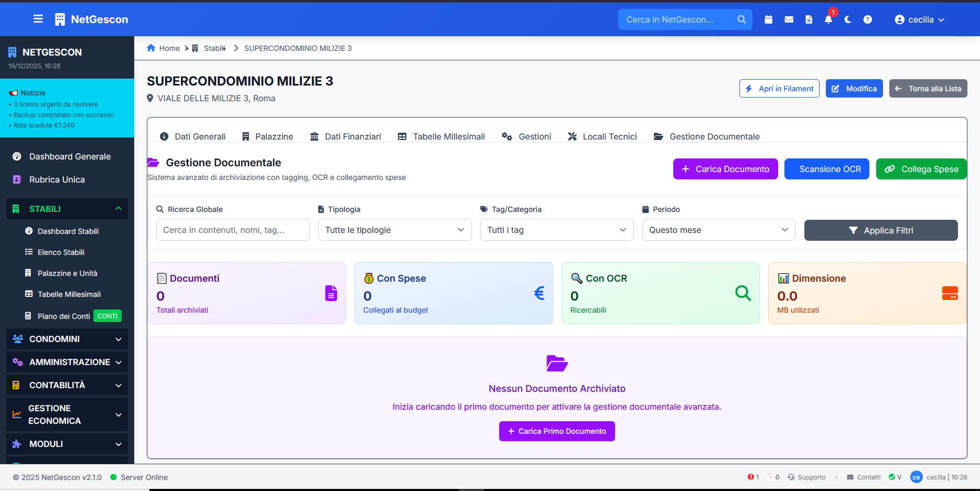Image resolution: width=980 pixels, height=491 pixels.
Task: Switch to the Dati Finanziari tab
Action: click(x=346, y=136)
